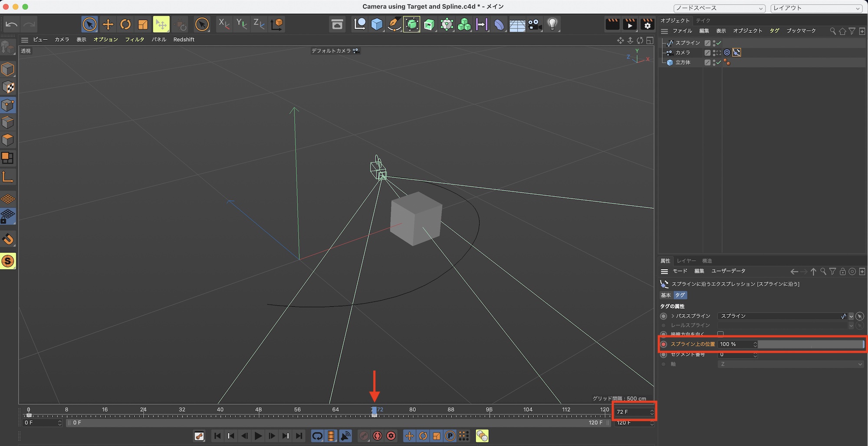Viewport: 868px width, 446px height.
Task: Toggle keyframe dot for スプライン上の位置
Action: 664,344
